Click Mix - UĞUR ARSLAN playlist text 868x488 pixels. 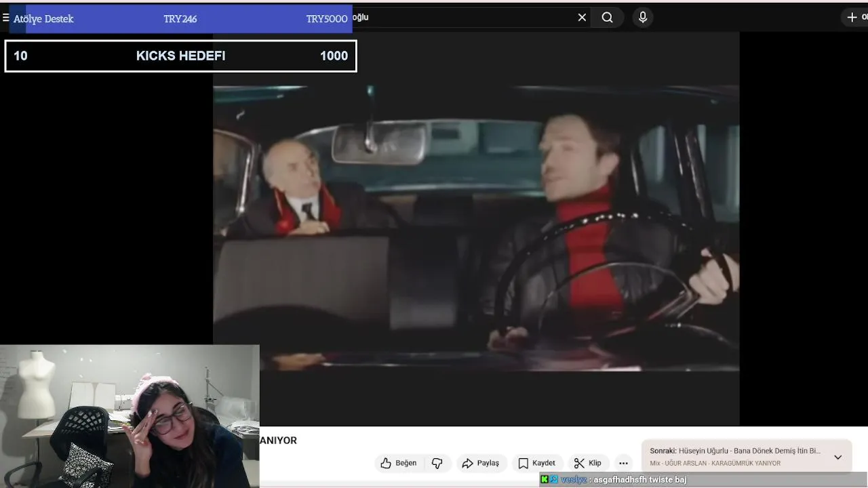point(715,464)
